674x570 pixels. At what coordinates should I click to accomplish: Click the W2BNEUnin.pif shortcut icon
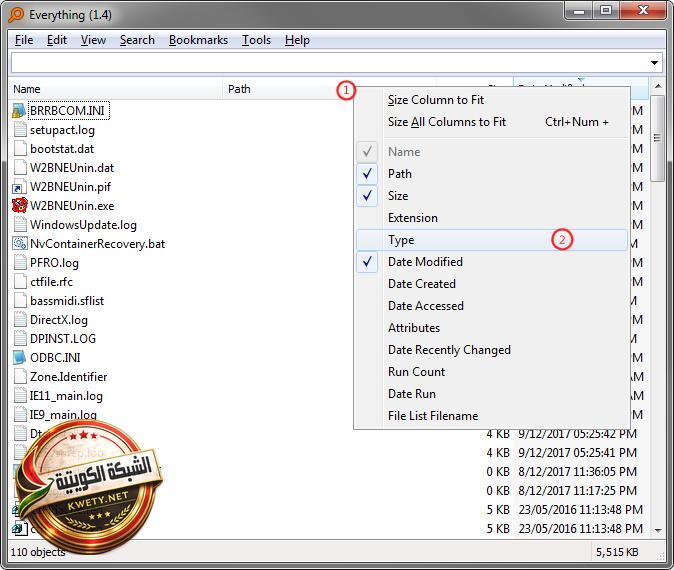pos(19,187)
